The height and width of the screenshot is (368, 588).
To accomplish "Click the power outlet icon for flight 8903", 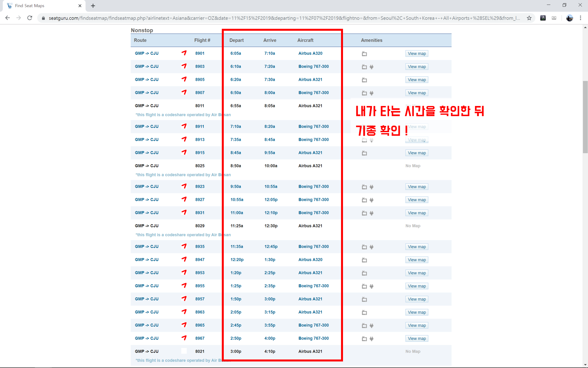I will [371, 67].
